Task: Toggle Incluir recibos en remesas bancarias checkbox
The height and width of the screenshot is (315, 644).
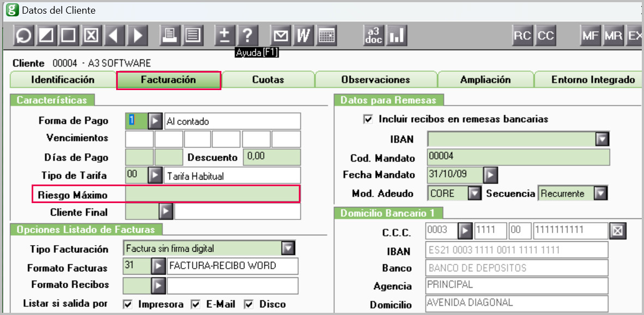Action: click(x=367, y=119)
